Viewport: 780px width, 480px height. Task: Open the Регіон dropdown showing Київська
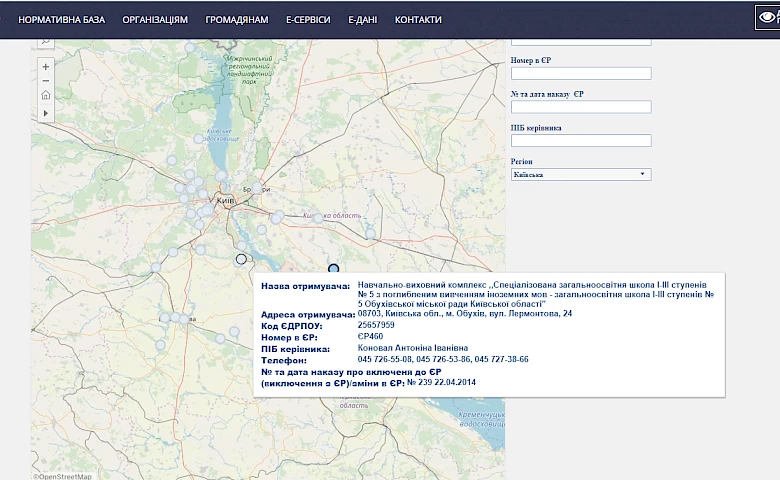coord(581,175)
